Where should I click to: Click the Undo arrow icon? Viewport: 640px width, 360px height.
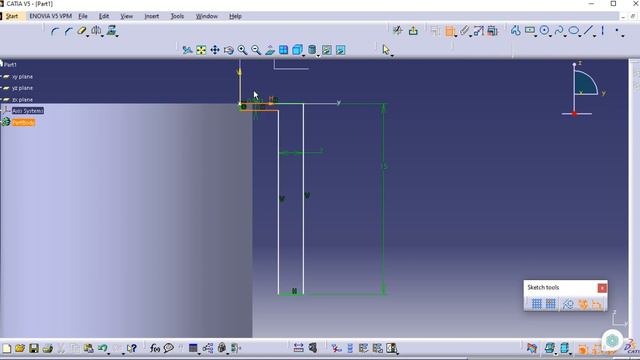pyautogui.click(x=102, y=348)
